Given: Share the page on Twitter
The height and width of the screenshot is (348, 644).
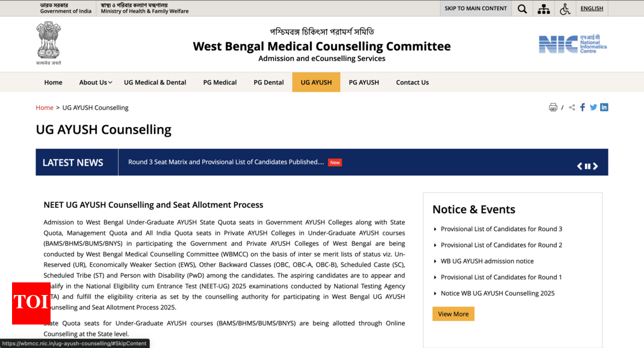Looking at the screenshot, I should click(x=593, y=107).
